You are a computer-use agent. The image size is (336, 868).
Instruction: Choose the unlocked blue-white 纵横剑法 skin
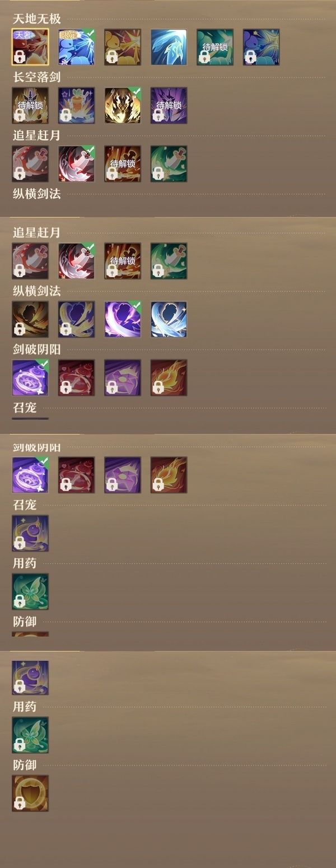[169, 320]
